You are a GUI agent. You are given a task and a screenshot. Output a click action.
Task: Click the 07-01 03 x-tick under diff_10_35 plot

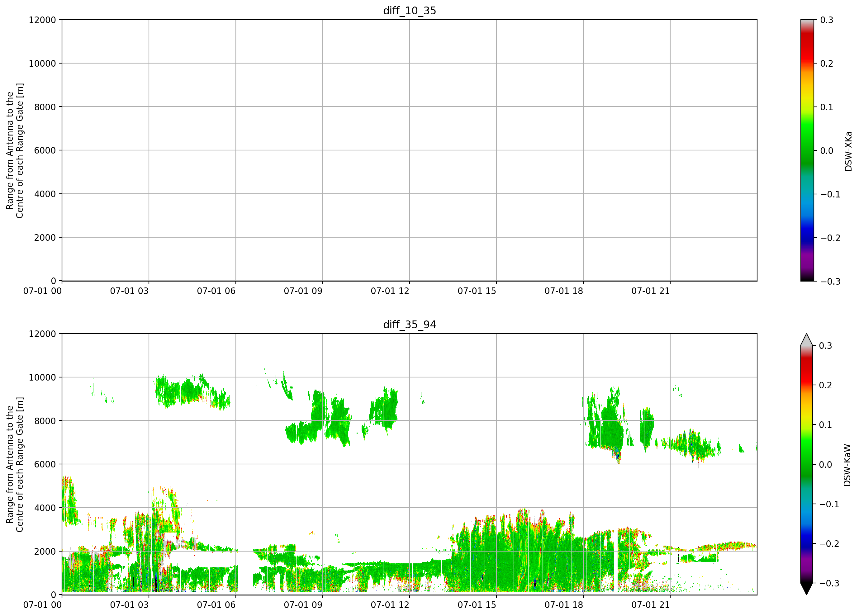(129, 291)
